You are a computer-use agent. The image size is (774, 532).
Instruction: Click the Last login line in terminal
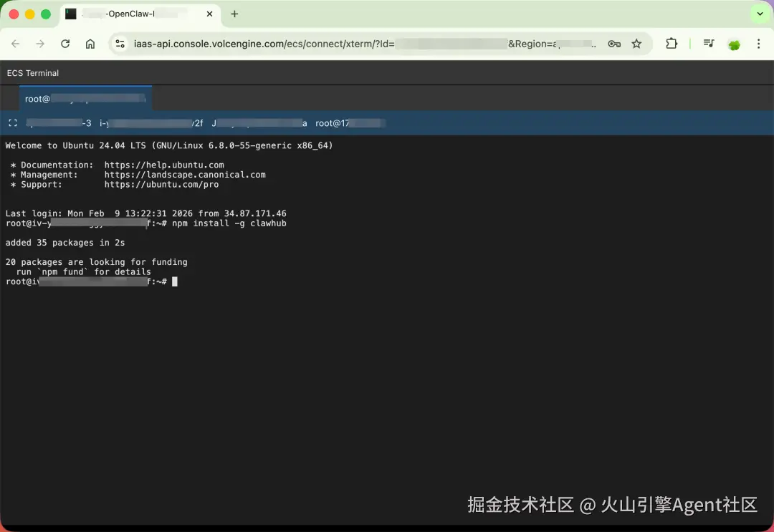145,213
